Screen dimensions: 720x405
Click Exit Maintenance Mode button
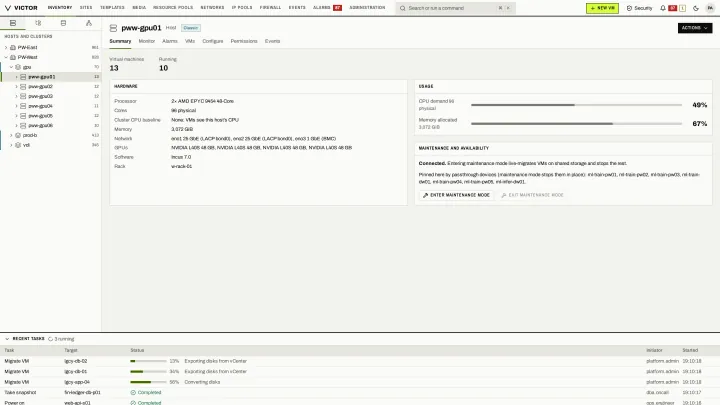coord(533,195)
